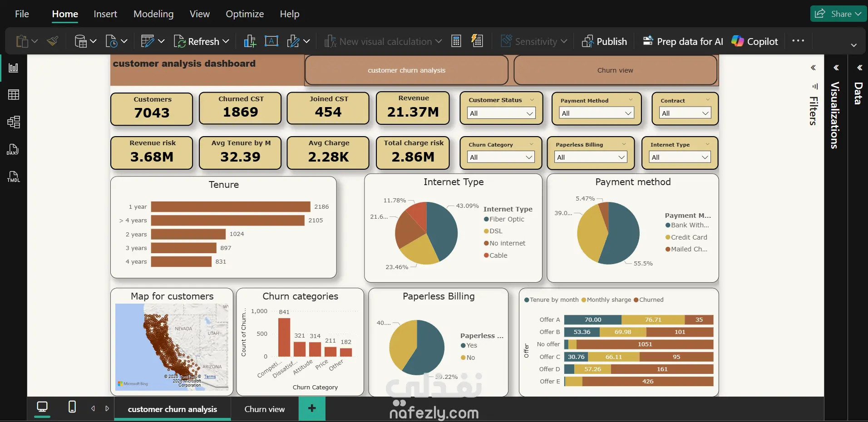Select the 1 year bar in Tenure chart
Screen dimensions: 868x422
pyautogui.click(x=231, y=207)
